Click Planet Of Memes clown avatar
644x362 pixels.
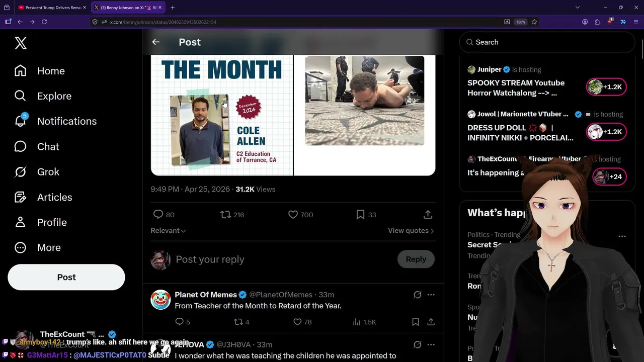point(160,300)
